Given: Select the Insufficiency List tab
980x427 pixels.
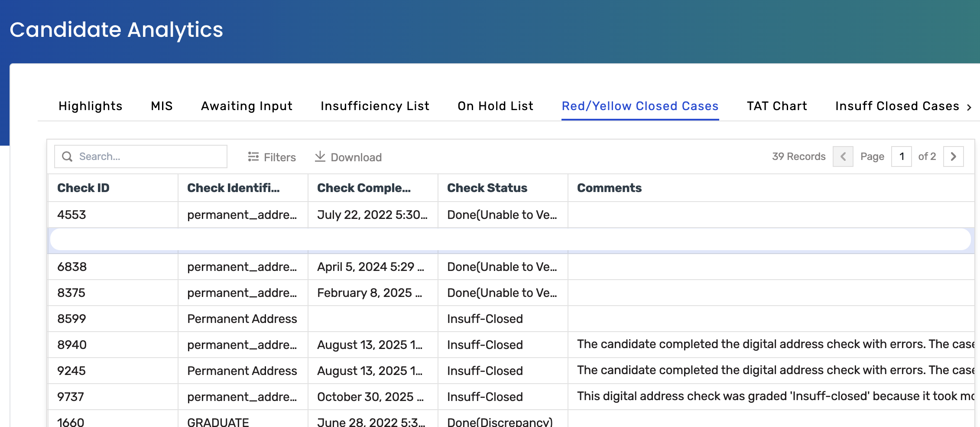Looking at the screenshot, I should click(x=375, y=106).
